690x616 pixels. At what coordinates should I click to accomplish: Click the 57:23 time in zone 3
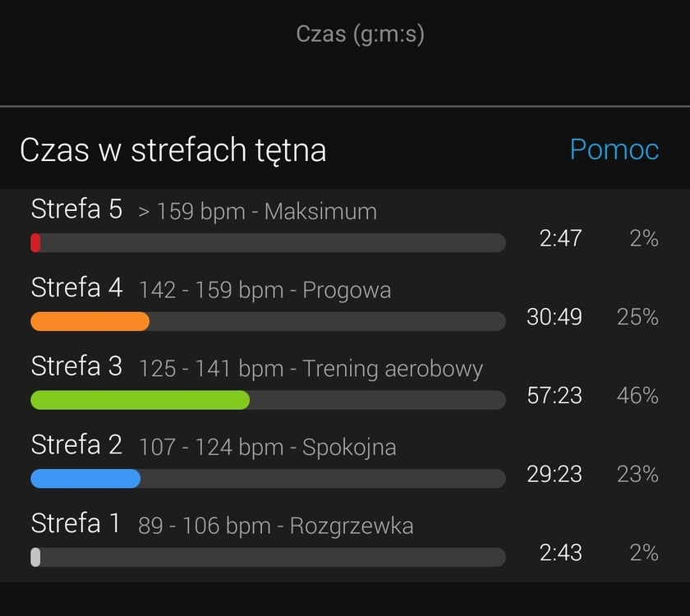point(554,396)
